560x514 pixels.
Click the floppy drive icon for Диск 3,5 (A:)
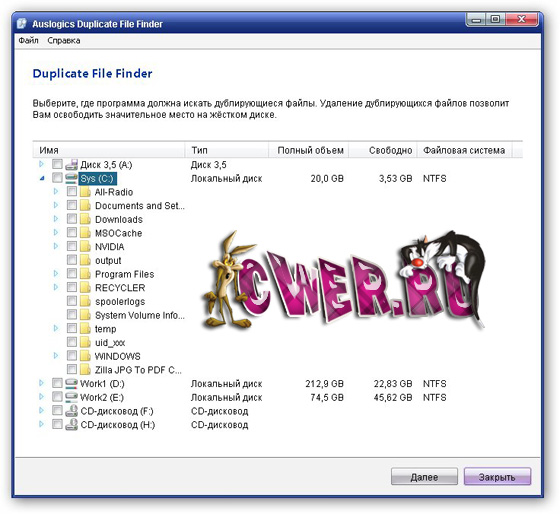pos(71,165)
